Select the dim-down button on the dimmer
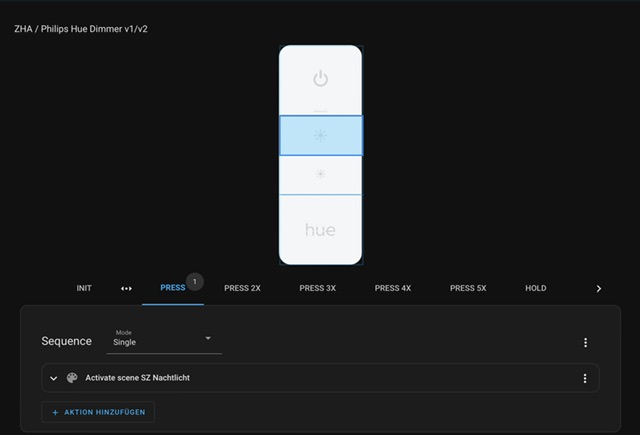The width and height of the screenshot is (640, 435). pos(320,175)
